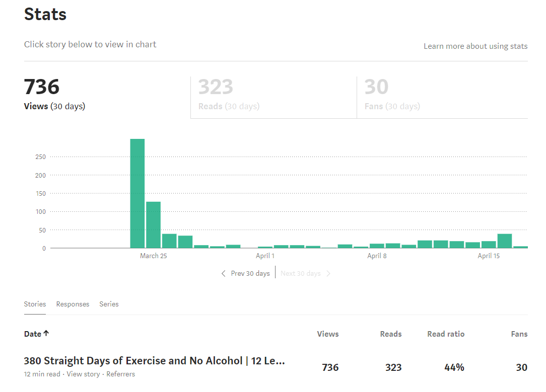The image size is (546, 392).
Task: Click the Next 30 days link
Action: point(300,274)
